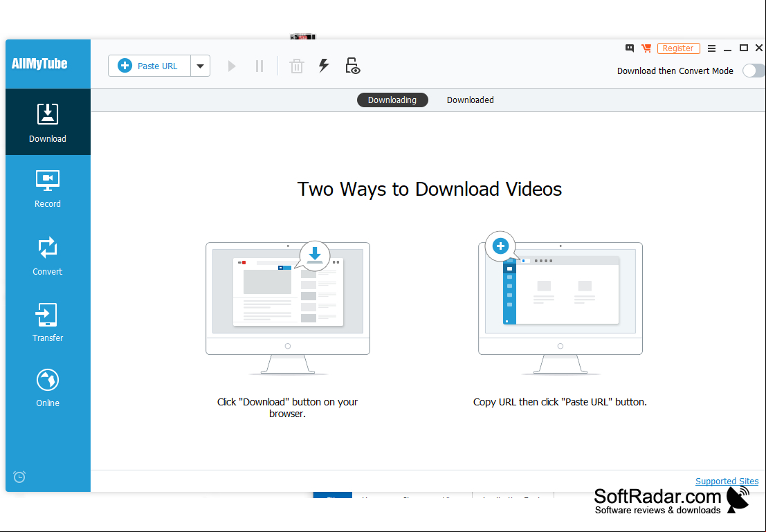Screen dimensions: 766x532
Task: Open the hamburger menu
Action: (712, 48)
